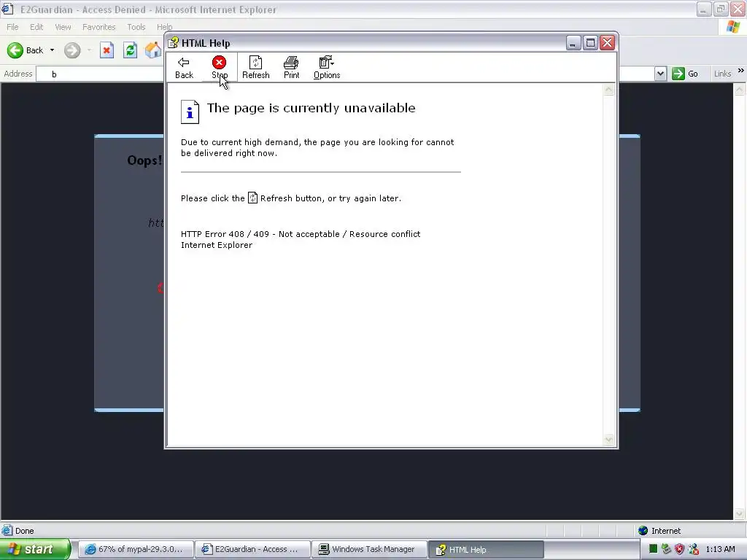Open Options in HTML Help toolbar
This screenshot has width=747, height=560.
coord(327,68)
